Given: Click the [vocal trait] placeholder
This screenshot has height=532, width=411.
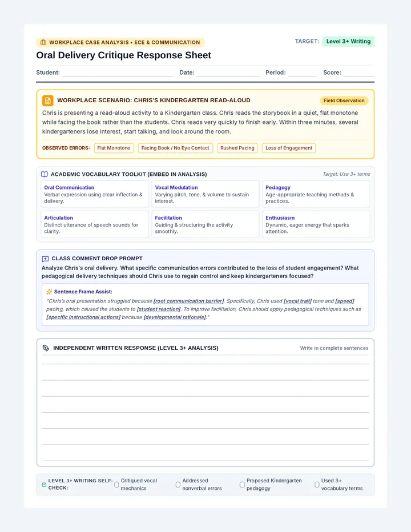Looking at the screenshot, I should click(x=297, y=301).
